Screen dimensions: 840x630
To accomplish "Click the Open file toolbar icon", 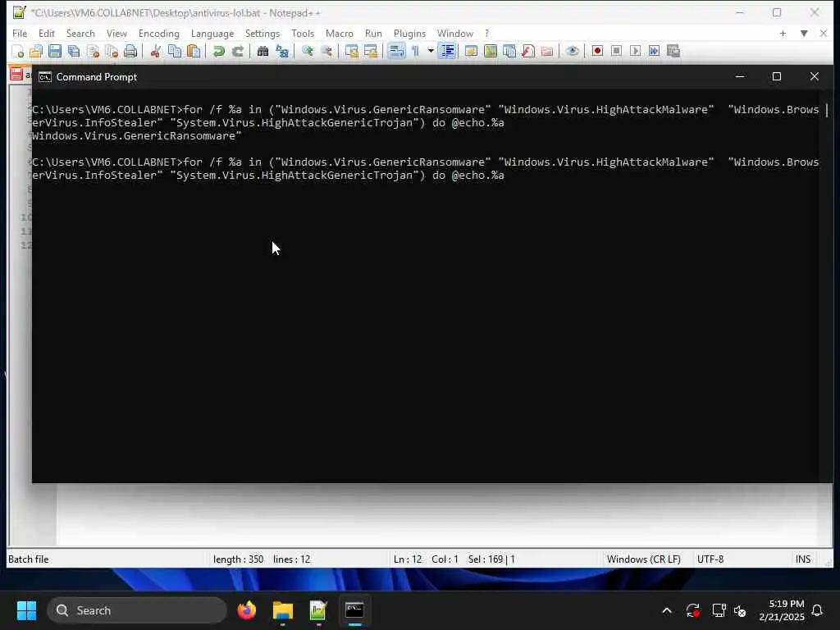I will pos(36,52).
